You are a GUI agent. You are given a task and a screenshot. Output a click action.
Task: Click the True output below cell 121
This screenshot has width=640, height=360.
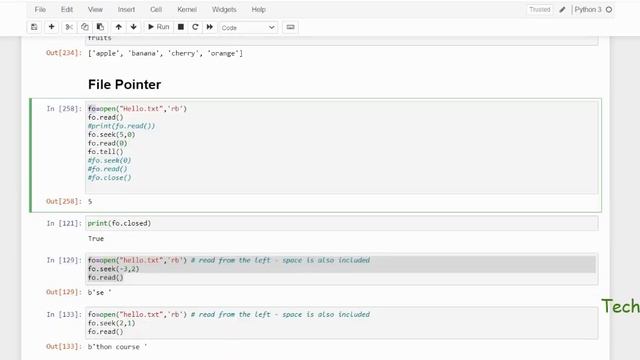96,239
